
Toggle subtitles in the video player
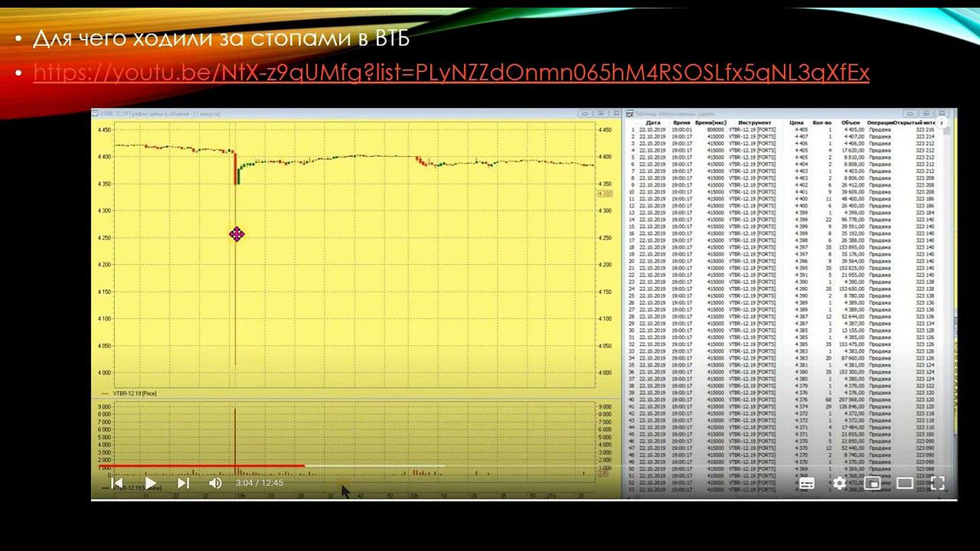pyautogui.click(x=807, y=483)
